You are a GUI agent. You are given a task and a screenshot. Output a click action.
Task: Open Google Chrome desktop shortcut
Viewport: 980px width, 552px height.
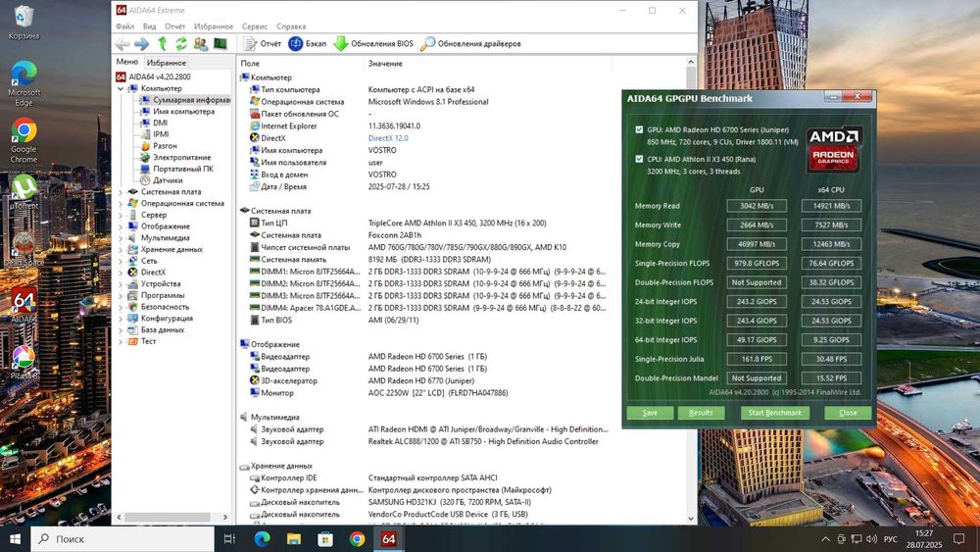[x=24, y=141]
